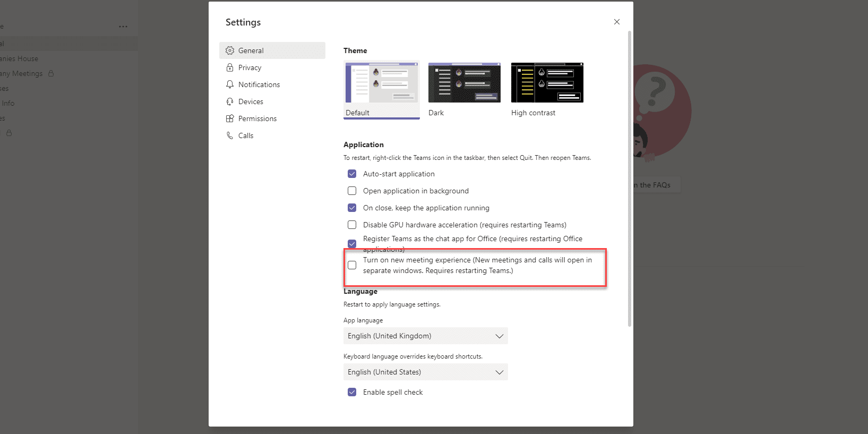Select the 'anies House' channel in background

19,58
